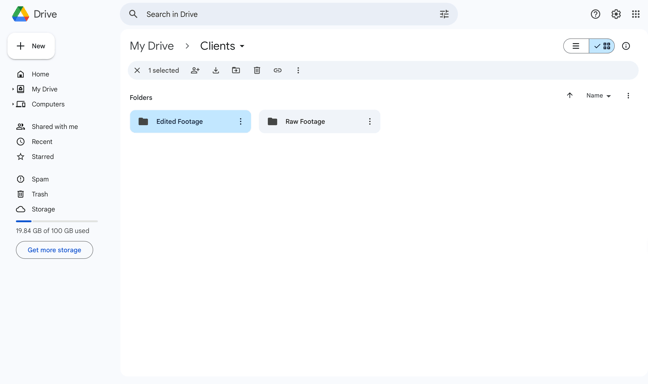Click the New button
This screenshot has width=648, height=384.
tap(31, 46)
